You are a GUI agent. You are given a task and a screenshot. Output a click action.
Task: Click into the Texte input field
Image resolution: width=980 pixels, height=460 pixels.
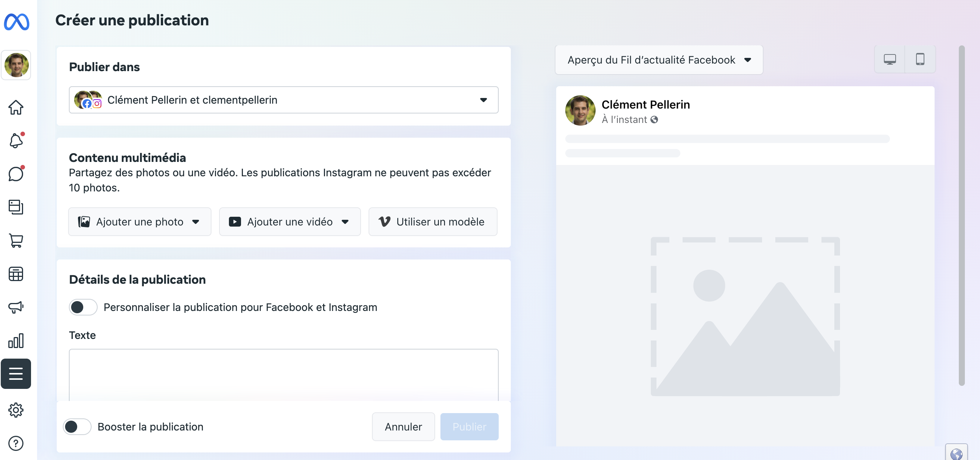point(283,373)
